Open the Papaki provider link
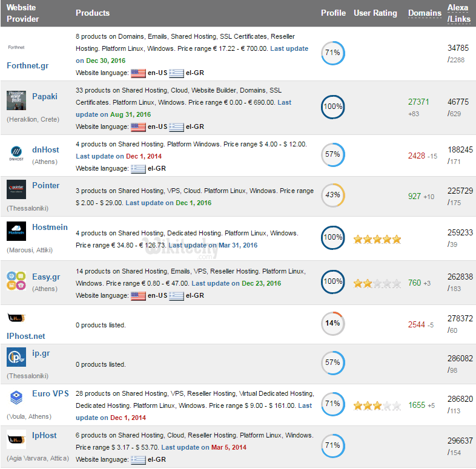Viewport: 476px width, 469px height. [45, 96]
